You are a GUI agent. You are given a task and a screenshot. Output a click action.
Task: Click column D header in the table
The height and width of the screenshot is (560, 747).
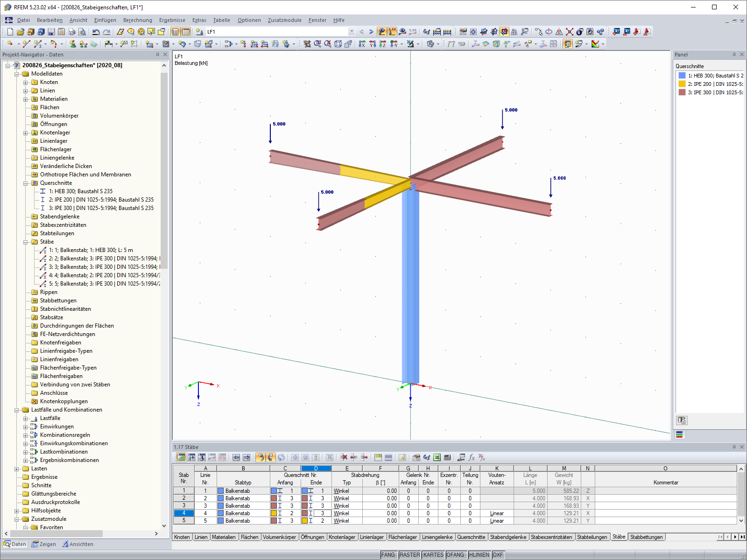(316, 469)
